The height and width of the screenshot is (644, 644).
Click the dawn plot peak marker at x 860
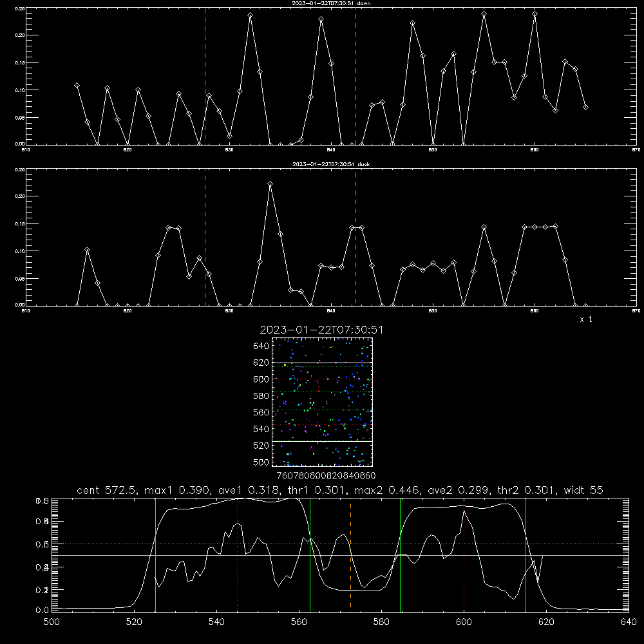pos(535,14)
